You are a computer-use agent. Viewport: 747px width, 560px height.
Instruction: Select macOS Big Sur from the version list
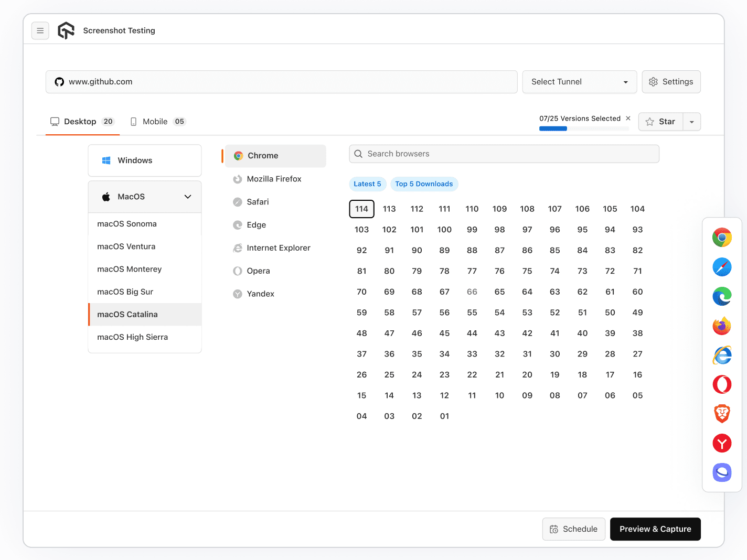[x=125, y=292]
